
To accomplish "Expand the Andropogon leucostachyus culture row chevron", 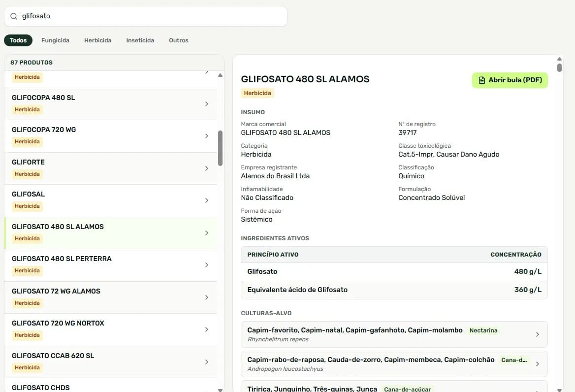I will coord(537,364).
